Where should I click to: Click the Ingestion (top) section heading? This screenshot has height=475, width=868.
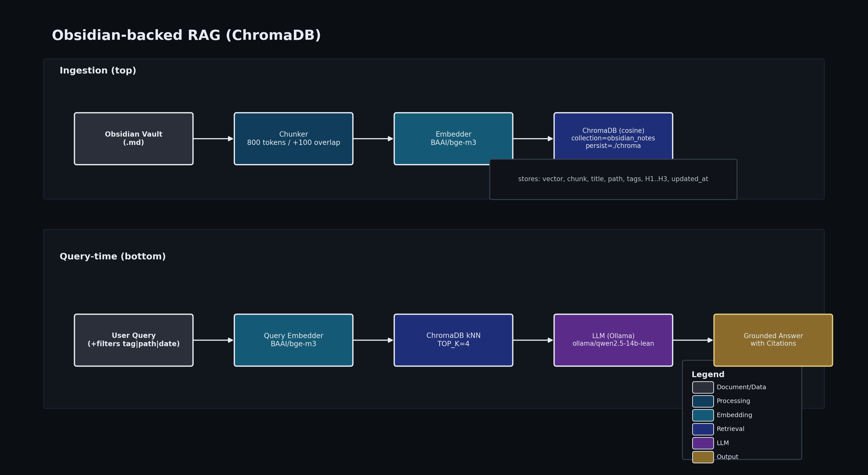pos(98,70)
